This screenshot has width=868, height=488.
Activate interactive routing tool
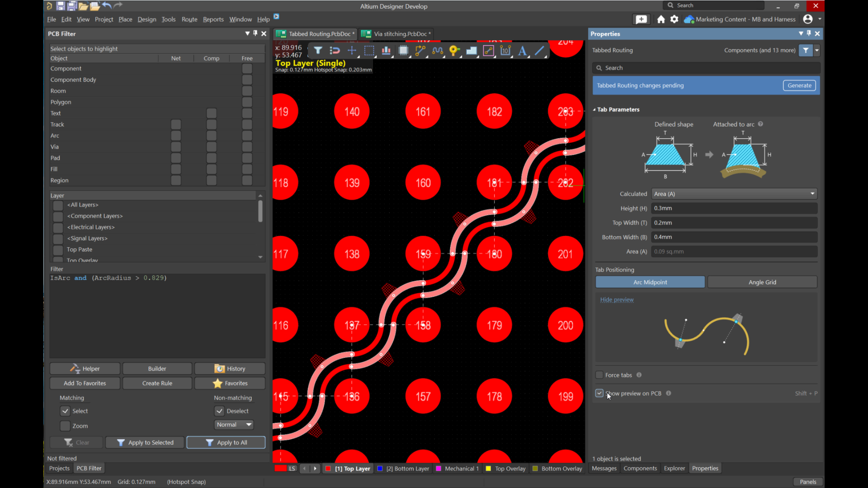(420, 51)
